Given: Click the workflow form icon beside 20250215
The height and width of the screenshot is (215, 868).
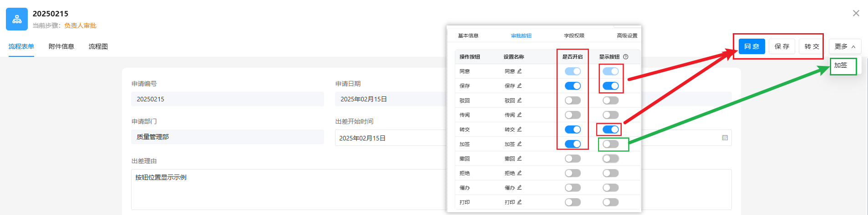Looking at the screenshot, I should pos(17,19).
